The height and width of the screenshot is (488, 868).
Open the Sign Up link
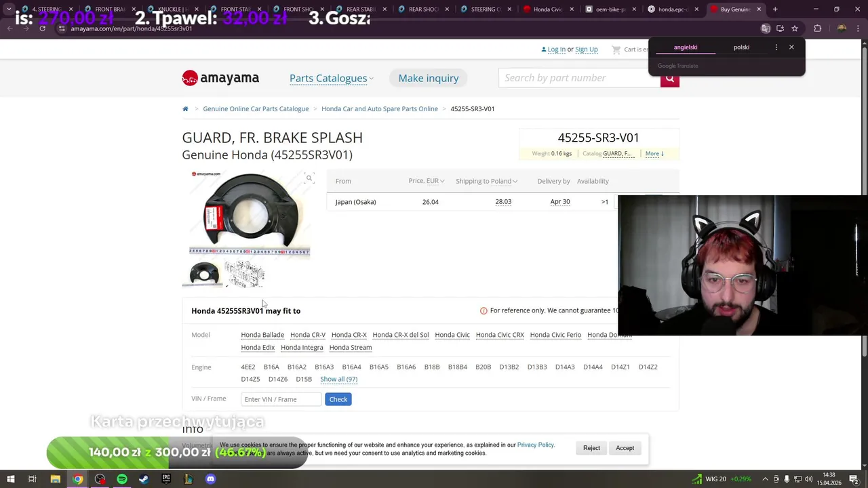pyautogui.click(x=587, y=49)
